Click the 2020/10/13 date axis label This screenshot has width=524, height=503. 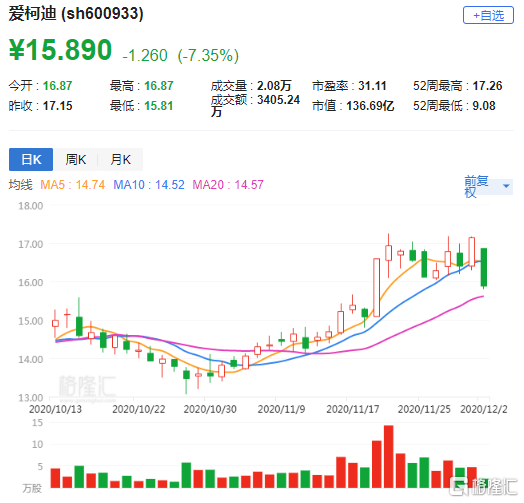tap(55, 409)
